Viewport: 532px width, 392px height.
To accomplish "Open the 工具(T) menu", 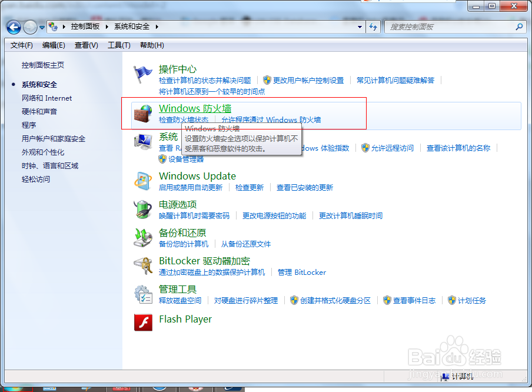I will [119, 45].
